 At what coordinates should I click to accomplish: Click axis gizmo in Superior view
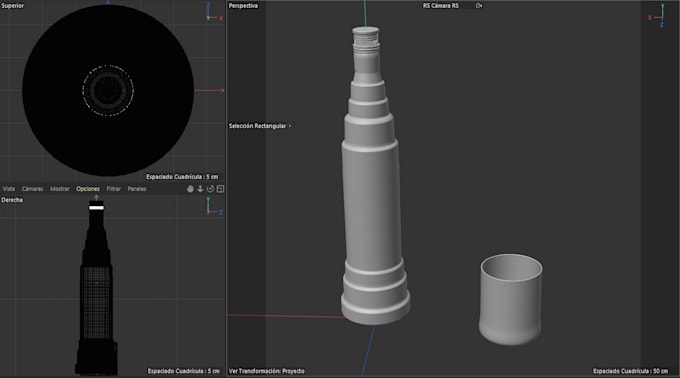pyautogui.click(x=214, y=13)
